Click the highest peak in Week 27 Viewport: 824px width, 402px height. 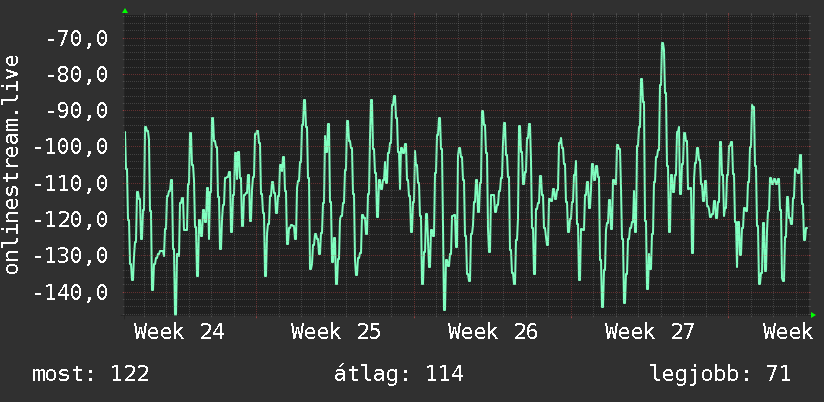point(663,44)
